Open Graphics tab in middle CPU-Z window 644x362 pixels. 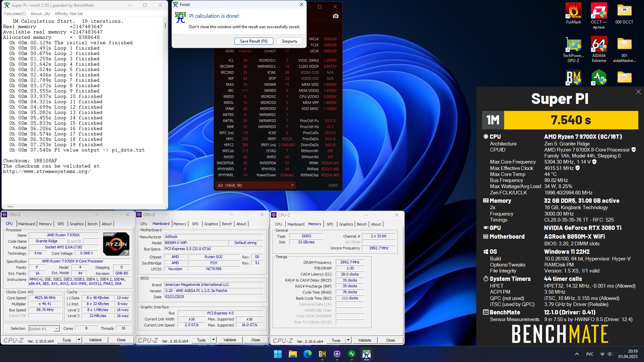pyautogui.click(x=211, y=224)
